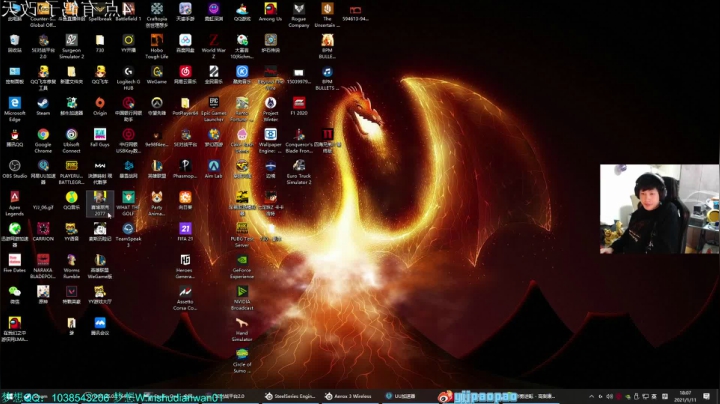The image size is (720, 404).
Task: Open the Wallpaper Engine icon
Action: click(x=270, y=140)
